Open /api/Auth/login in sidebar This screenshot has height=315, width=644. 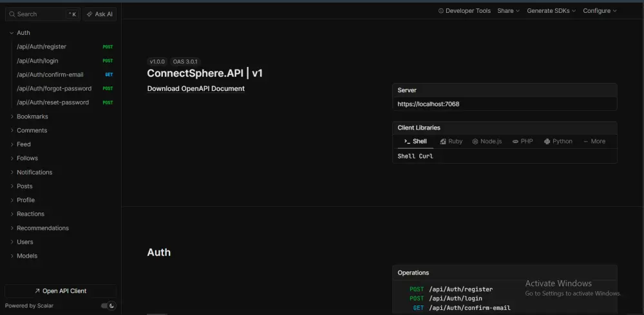(x=65, y=61)
